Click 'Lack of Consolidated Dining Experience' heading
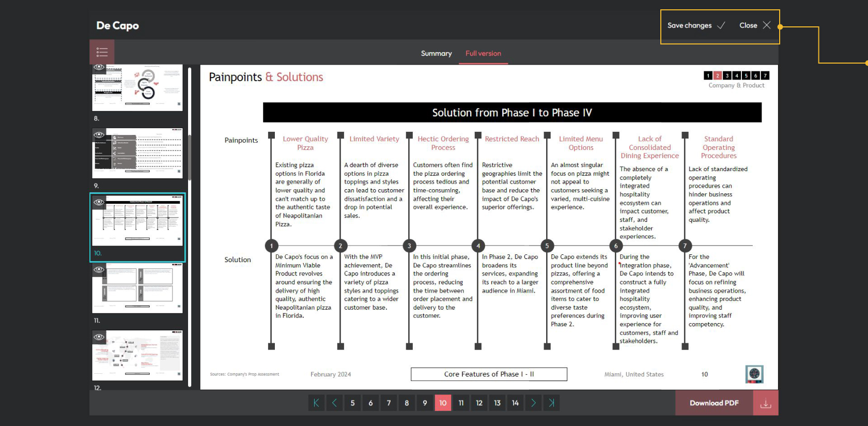The image size is (868, 426). point(650,147)
